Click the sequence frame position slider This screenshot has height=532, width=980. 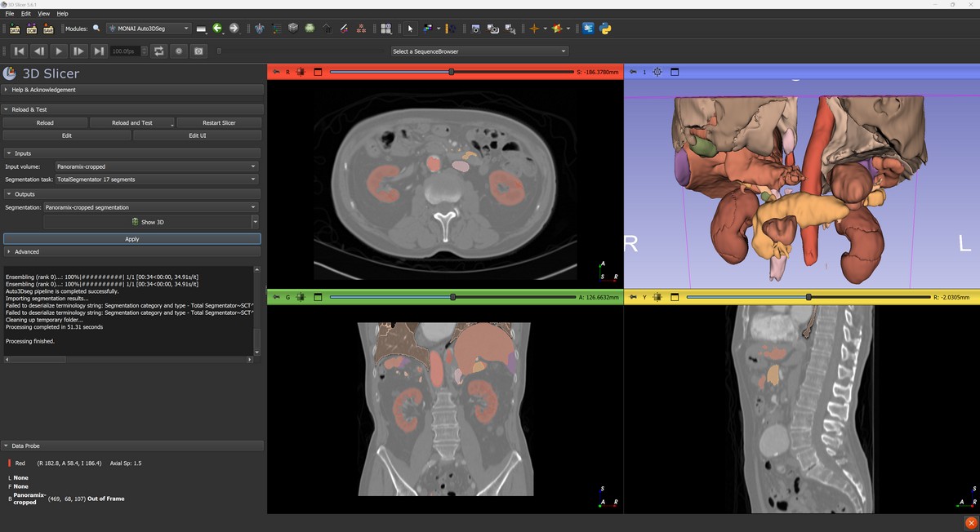click(x=302, y=51)
